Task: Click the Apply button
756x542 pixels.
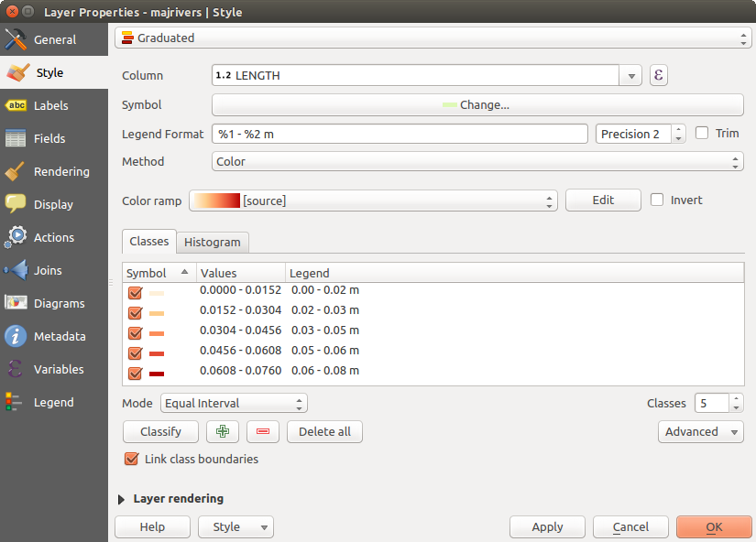Action: (x=547, y=527)
